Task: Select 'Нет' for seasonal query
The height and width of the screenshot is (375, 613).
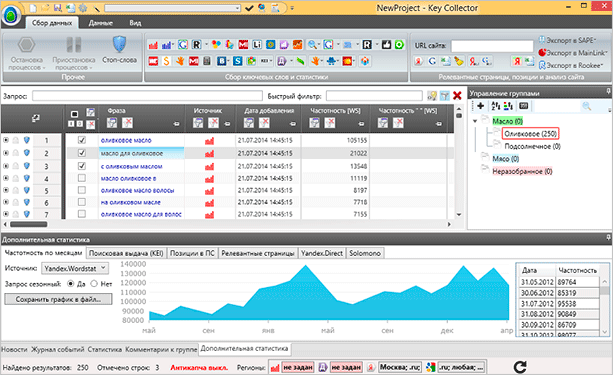Action: [x=94, y=284]
